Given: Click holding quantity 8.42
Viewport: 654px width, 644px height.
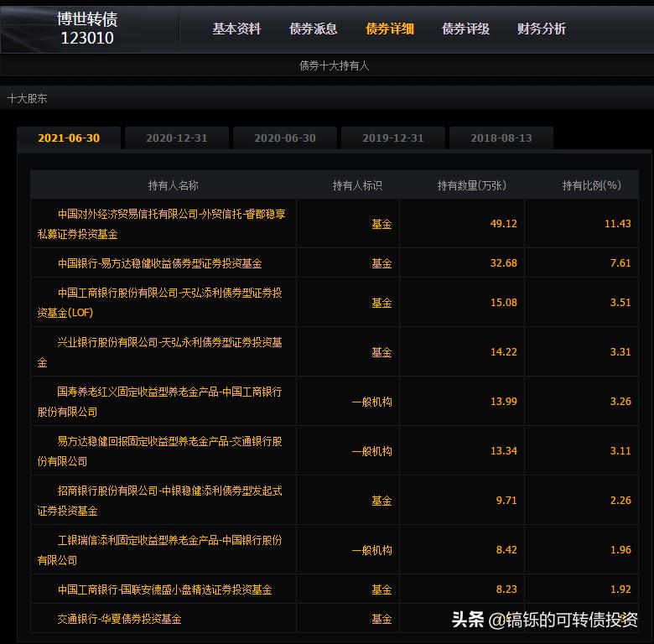Looking at the screenshot, I should click(506, 550).
